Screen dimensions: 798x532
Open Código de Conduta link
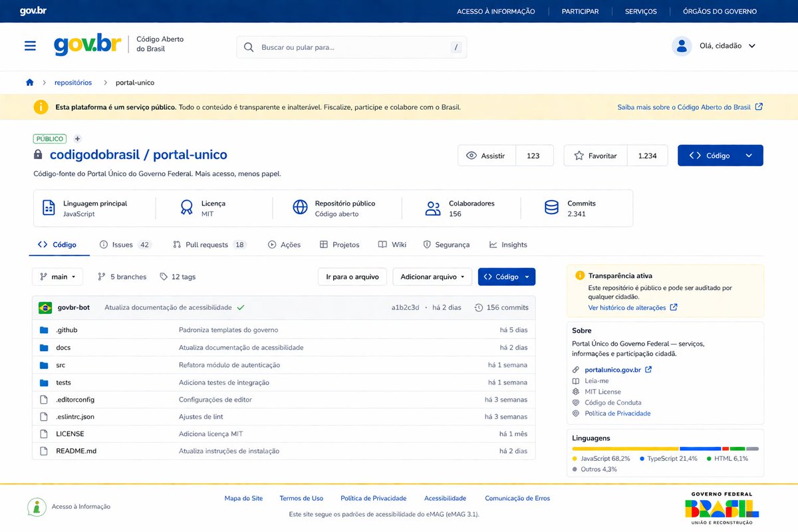(613, 402)
